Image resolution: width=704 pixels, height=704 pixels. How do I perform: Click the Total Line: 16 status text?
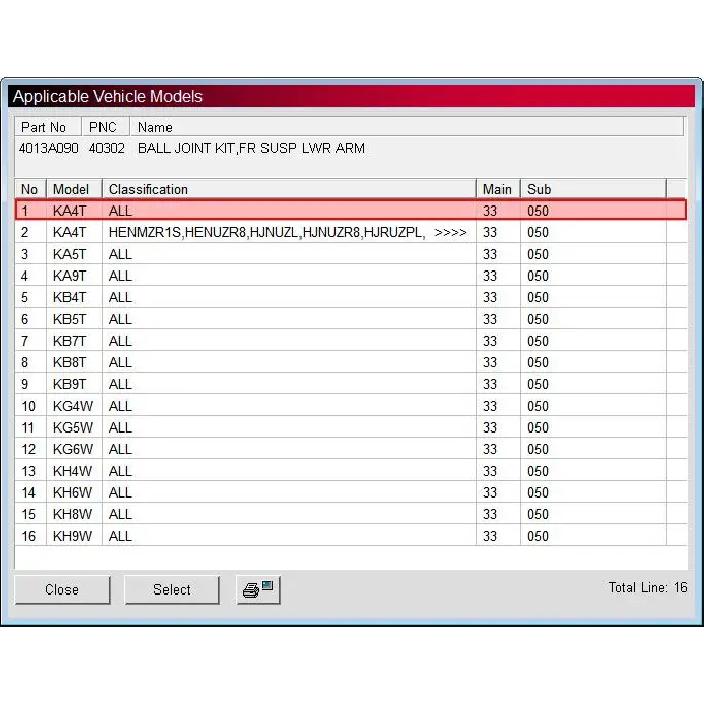point(647,587)
